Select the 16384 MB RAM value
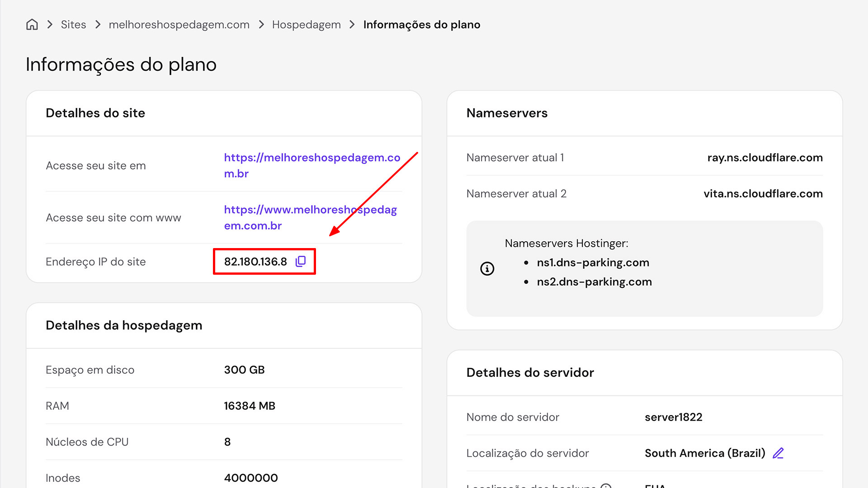Image resolution: width=868 pixels, height=488 pixels. 250,406
